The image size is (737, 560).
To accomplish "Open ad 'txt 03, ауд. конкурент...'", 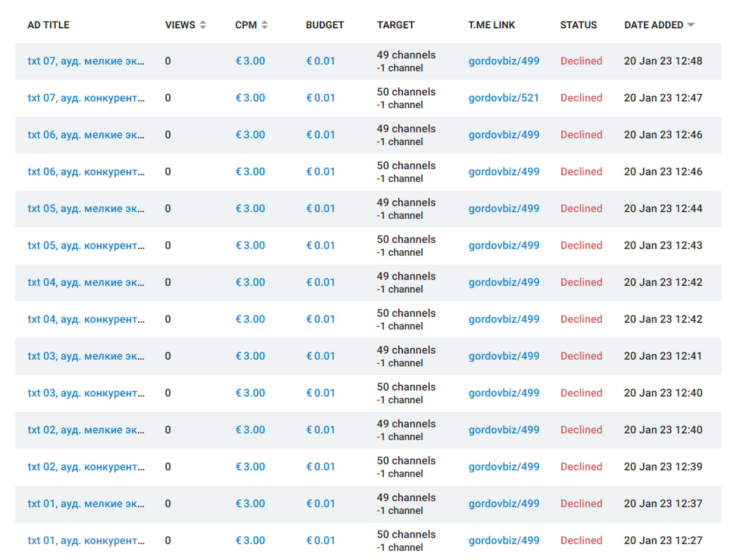I will pyautogui.click(x=86, y=393).
